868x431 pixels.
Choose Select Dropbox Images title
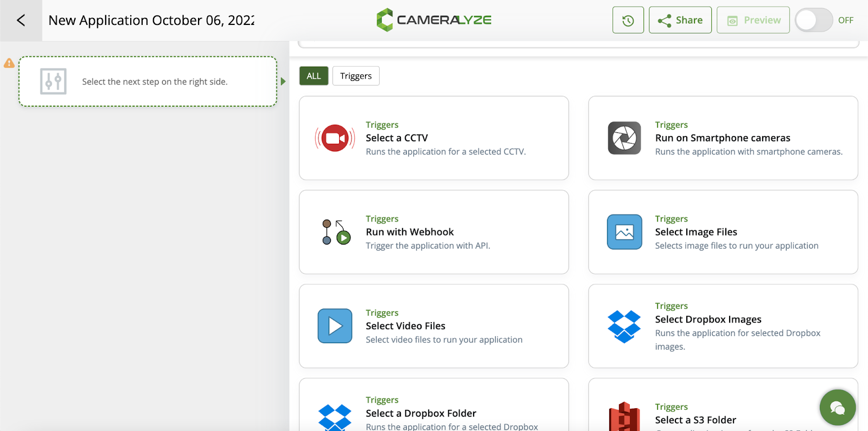pos(708,319)
